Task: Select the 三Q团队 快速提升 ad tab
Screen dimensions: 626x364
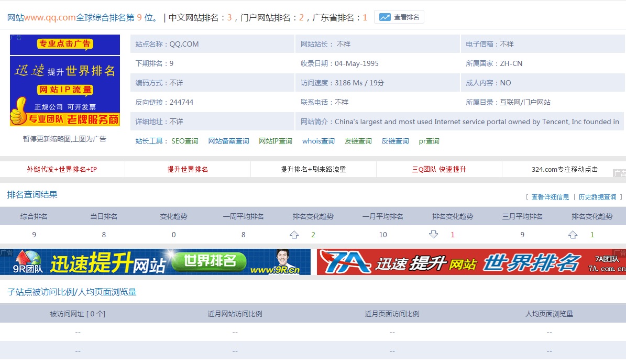Action: coord(438,170)
